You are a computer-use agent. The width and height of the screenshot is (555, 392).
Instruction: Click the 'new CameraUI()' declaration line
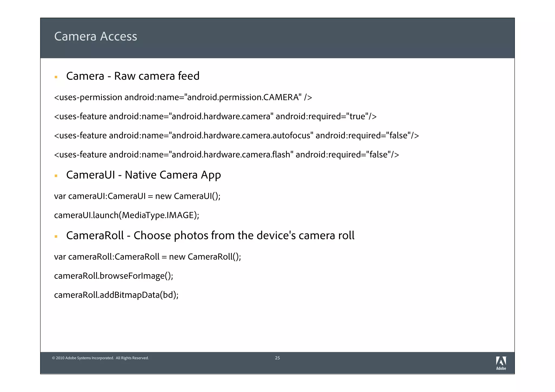[137, 196]
